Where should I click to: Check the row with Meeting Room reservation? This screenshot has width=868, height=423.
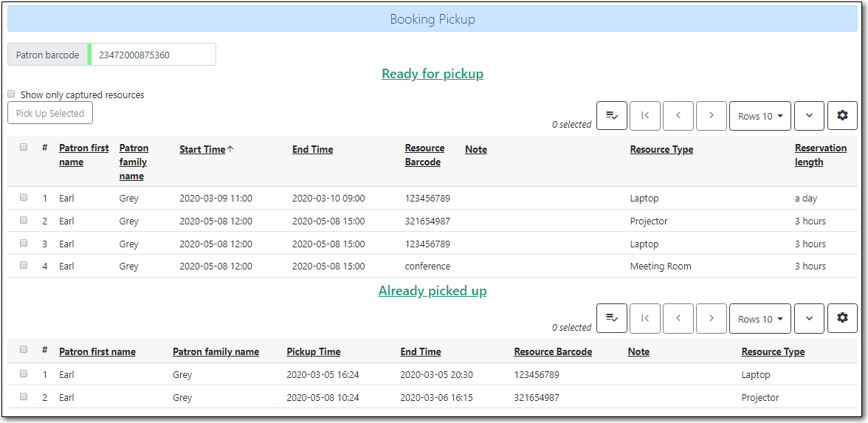[x=24, y=266]
